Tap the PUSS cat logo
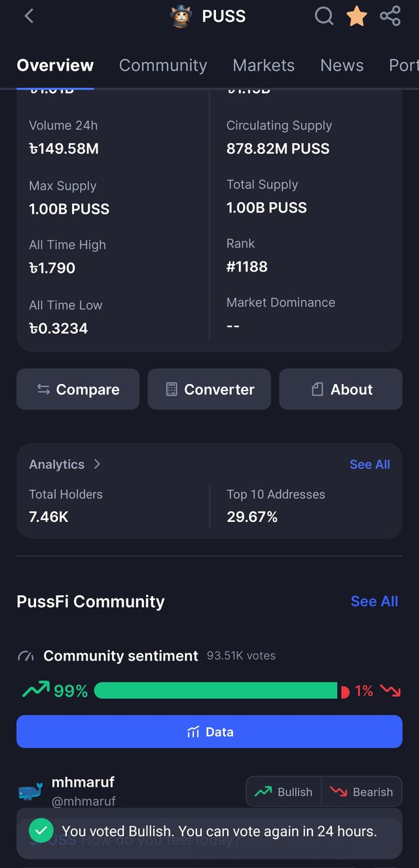Image resolution: width=419 pixels, height=868 pixels. pyautogui.click(x=181, y=16)
